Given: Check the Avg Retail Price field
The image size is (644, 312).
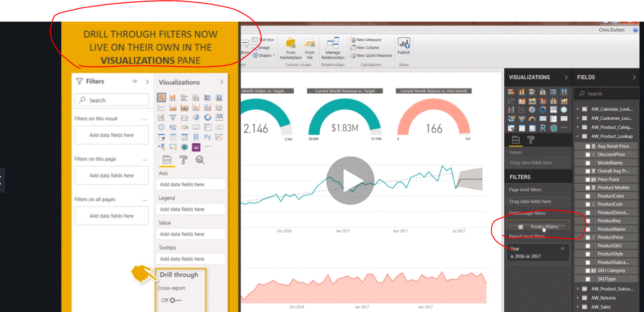Looking at the screenshot, I should (x=588, y=146).
